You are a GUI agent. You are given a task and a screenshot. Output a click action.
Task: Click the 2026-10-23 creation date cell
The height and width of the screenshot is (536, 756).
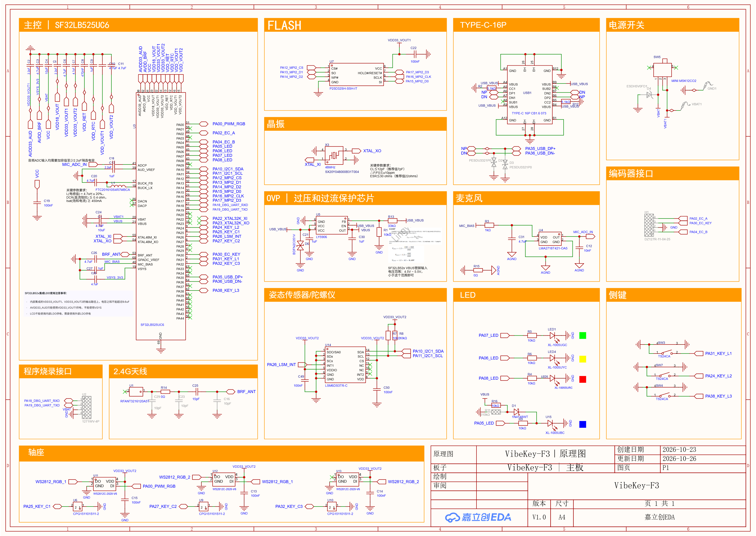click(x=702, y=450)
